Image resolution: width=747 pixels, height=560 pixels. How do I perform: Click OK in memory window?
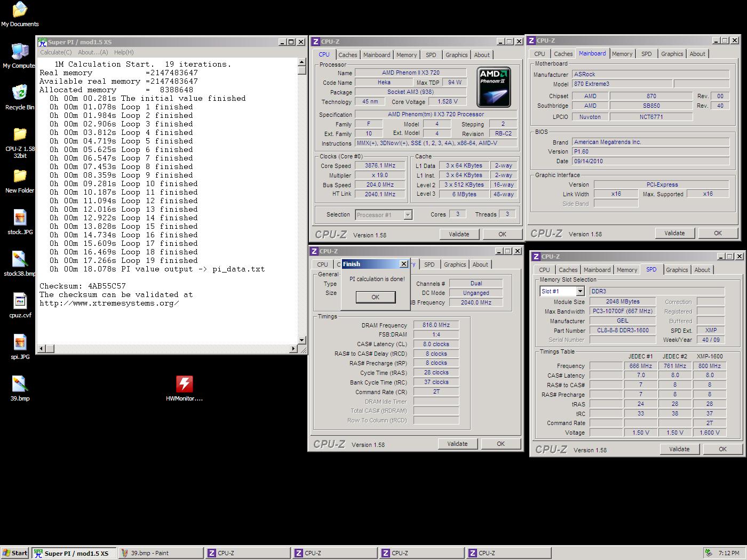[500, 444]
